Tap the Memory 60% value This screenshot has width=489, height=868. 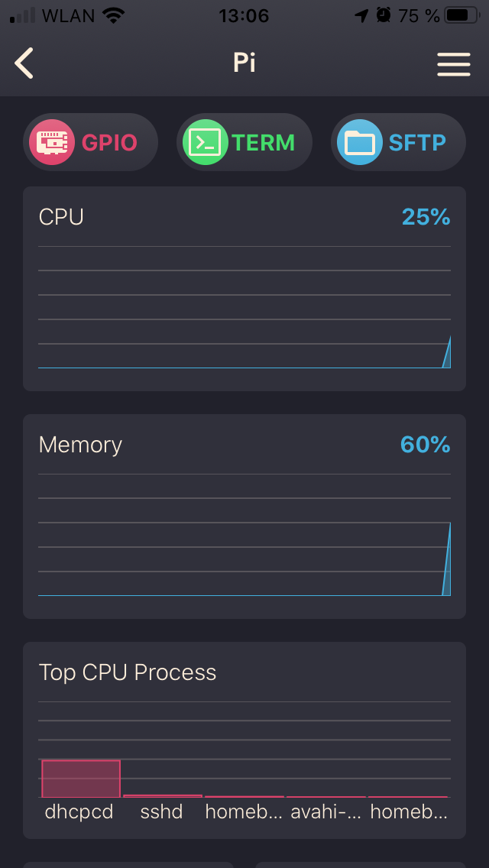click(426, 445)
